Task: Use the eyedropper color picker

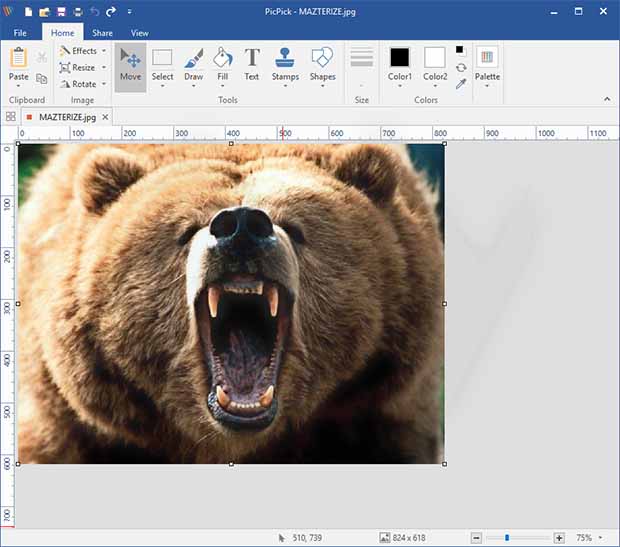Action: point(460,84)
